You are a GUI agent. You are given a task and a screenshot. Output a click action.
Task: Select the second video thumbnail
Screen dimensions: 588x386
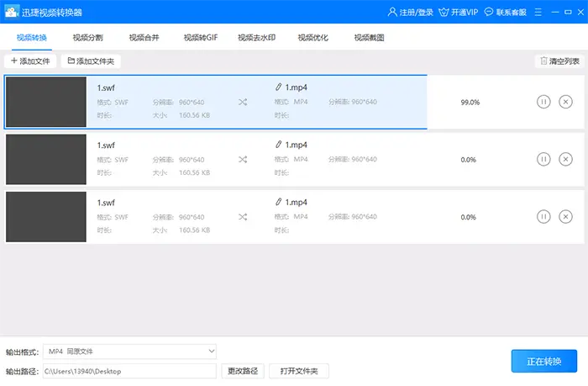pos(46,159)
